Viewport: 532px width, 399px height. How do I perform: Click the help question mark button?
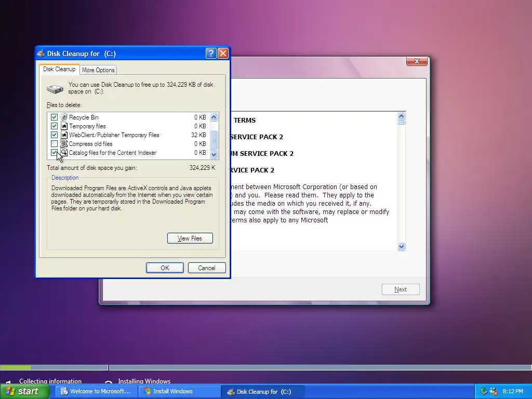click(211, 54)
